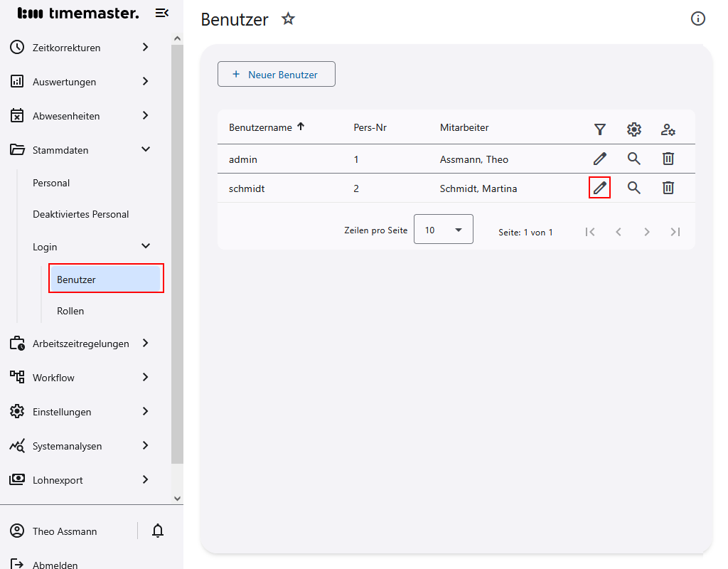Select Personal in the sidebar

coord(51,183)
